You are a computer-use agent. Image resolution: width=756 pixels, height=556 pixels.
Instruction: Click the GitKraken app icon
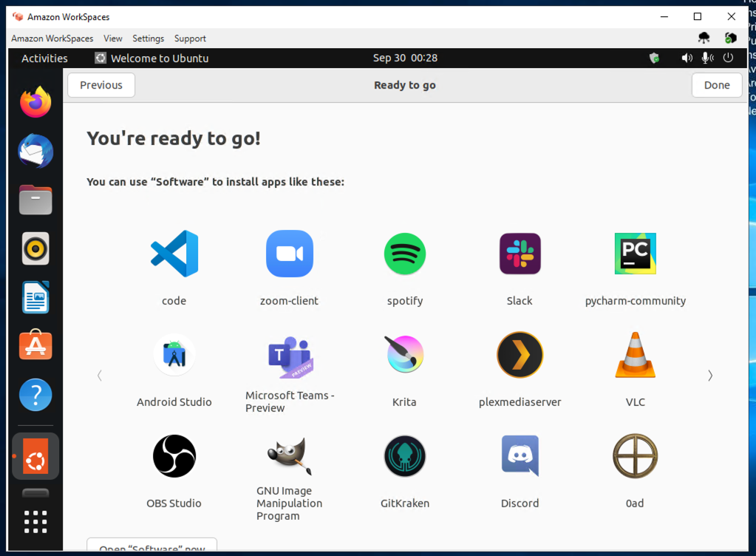click(404, 455)
